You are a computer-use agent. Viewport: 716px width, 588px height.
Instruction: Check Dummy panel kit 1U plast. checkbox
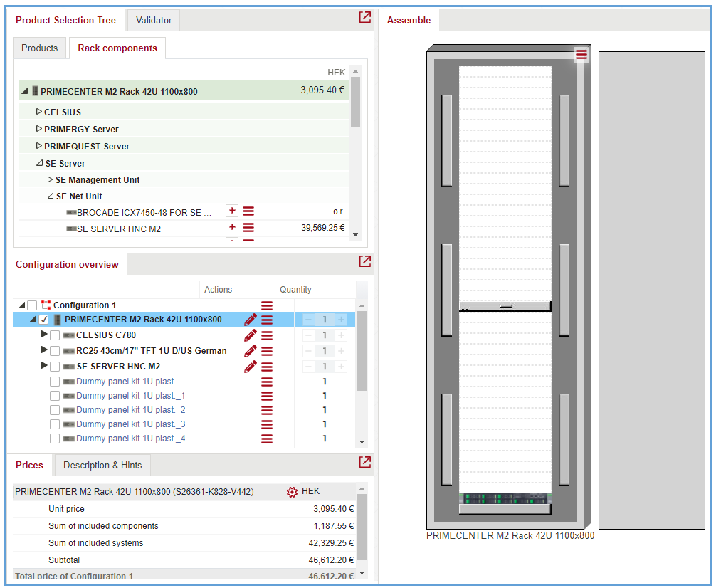pos(55,382)
